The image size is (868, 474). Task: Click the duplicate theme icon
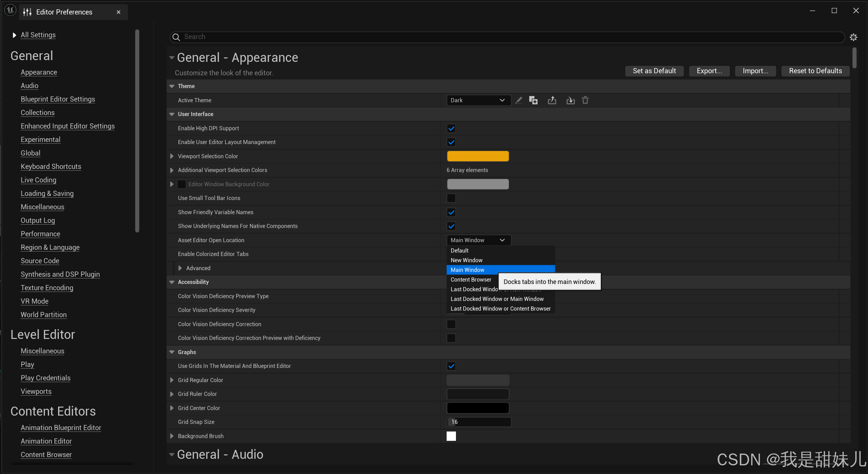coord(533,101)
